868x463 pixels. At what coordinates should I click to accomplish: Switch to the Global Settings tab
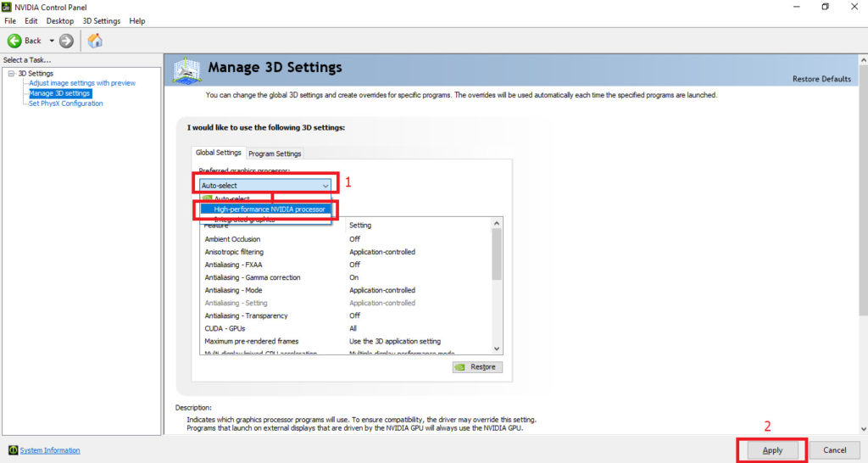pyautogui.click(x=218, y=153)
